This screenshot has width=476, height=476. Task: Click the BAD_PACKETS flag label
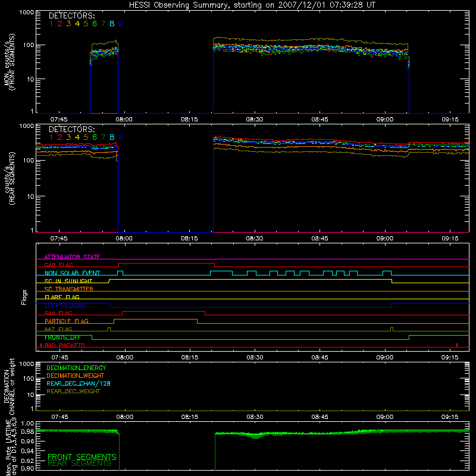pos(65,345)
